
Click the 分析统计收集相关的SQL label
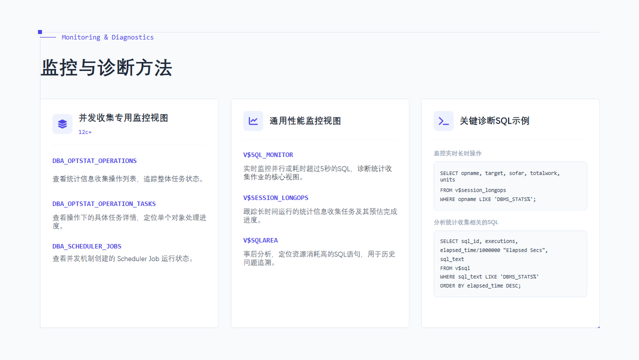coord(466,222)
